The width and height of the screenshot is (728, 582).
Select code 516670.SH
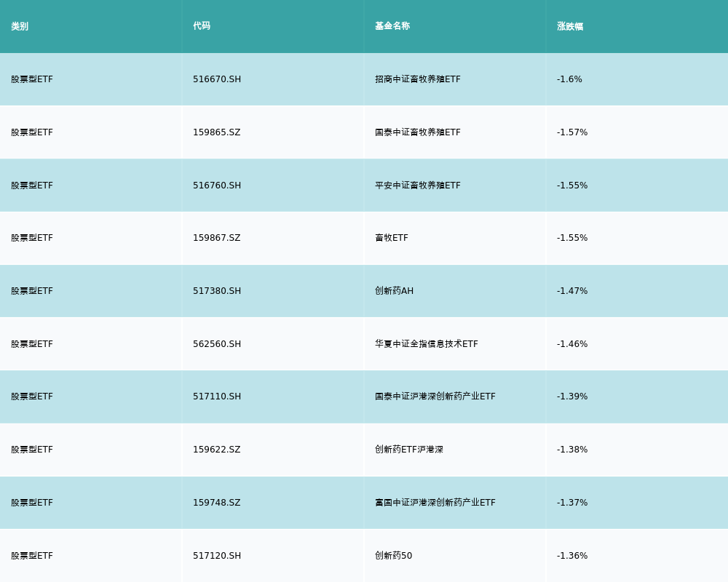217,79
